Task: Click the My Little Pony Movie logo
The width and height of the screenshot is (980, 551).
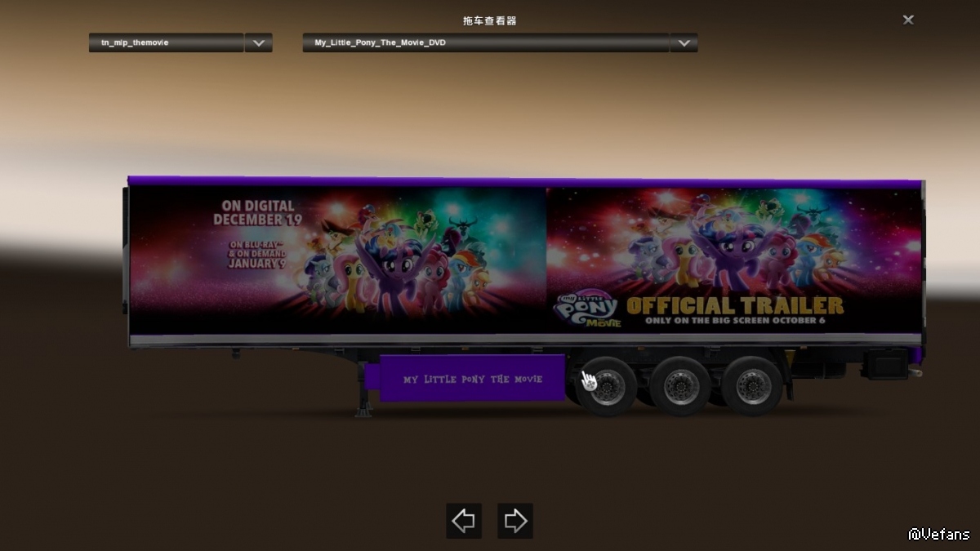Action: pyautogui.click(x=588, y=309)
